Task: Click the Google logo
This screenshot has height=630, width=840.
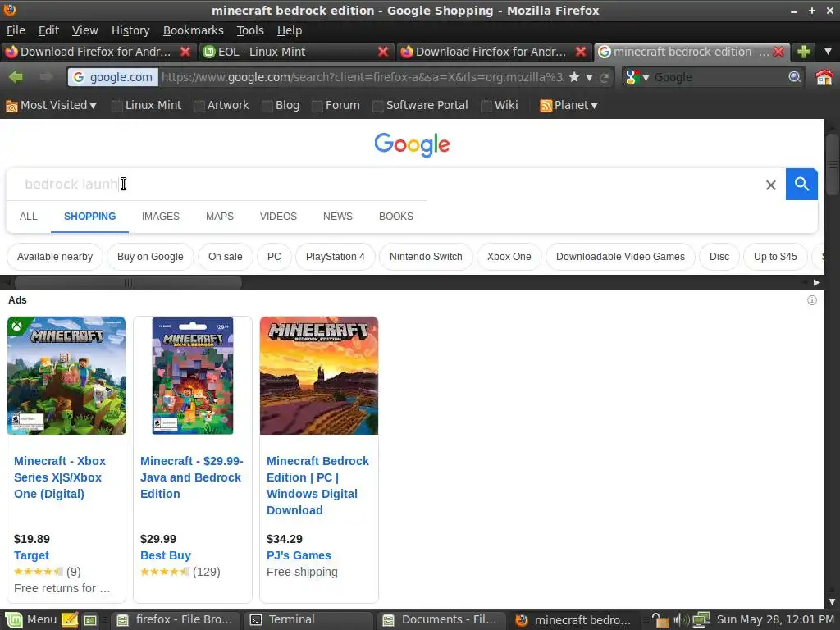Action: (x=412, y=144)
